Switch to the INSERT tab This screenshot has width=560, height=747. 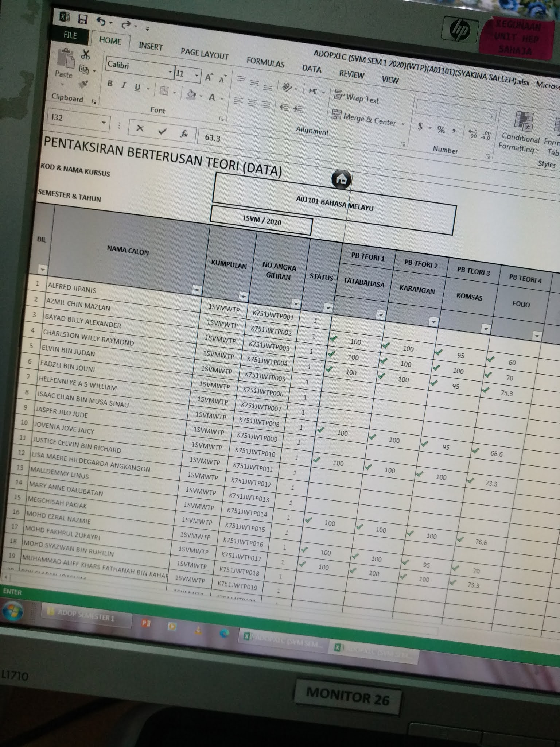(x=151, y=46)
